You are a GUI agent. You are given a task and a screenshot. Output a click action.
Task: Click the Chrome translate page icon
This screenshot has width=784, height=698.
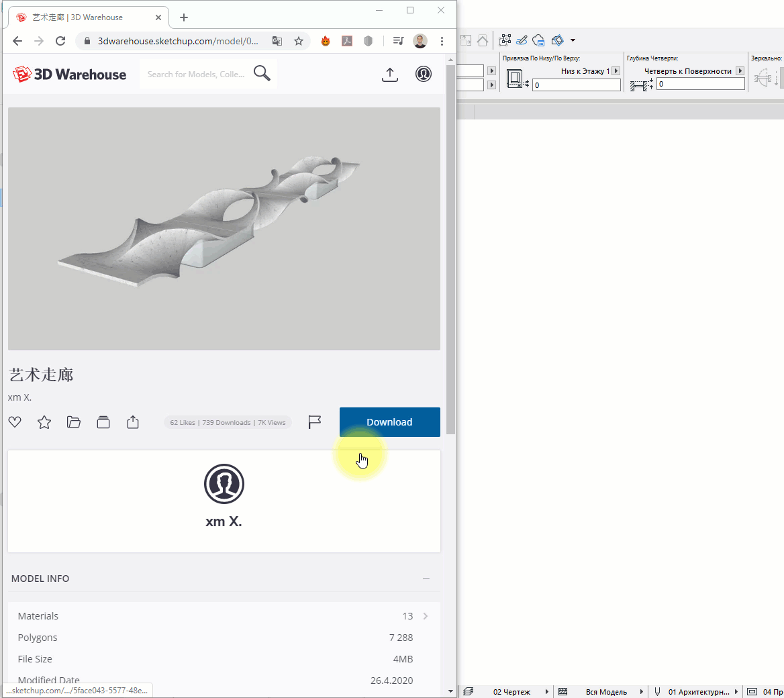[x=277, y=41]
